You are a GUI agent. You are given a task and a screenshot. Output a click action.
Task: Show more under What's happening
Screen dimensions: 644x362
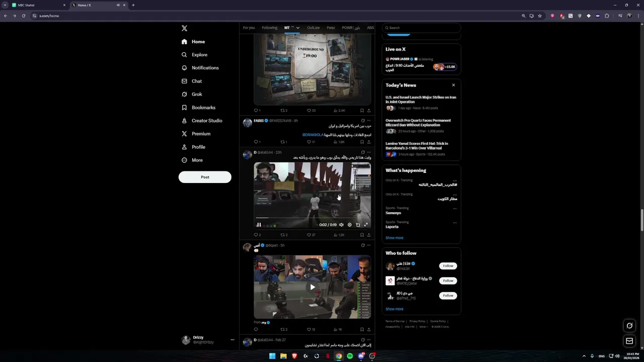coord(394,238)
